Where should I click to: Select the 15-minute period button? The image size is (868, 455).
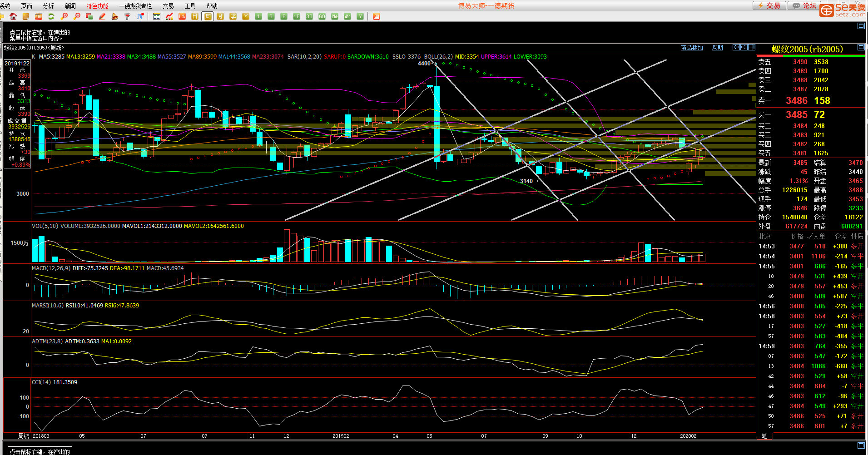pyautogui.click(x=297, y=16)
